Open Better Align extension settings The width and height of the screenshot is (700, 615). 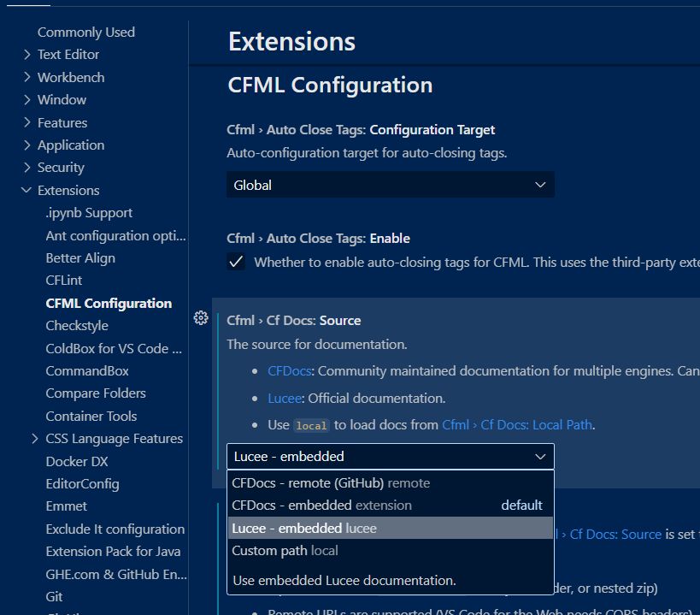(x=80, y=258)
